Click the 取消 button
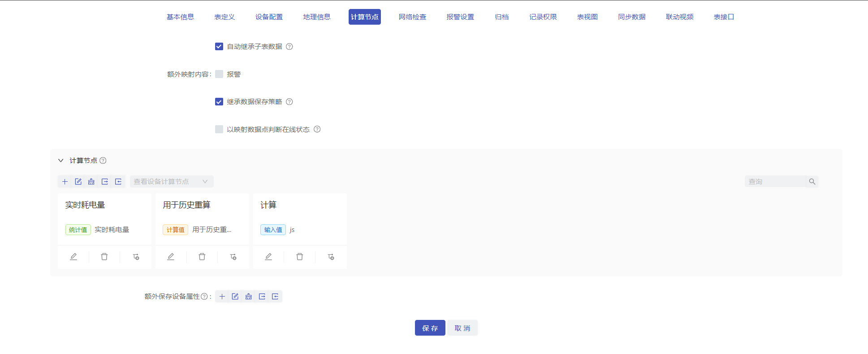The image size is (868, 354). [x=462, y=328]
